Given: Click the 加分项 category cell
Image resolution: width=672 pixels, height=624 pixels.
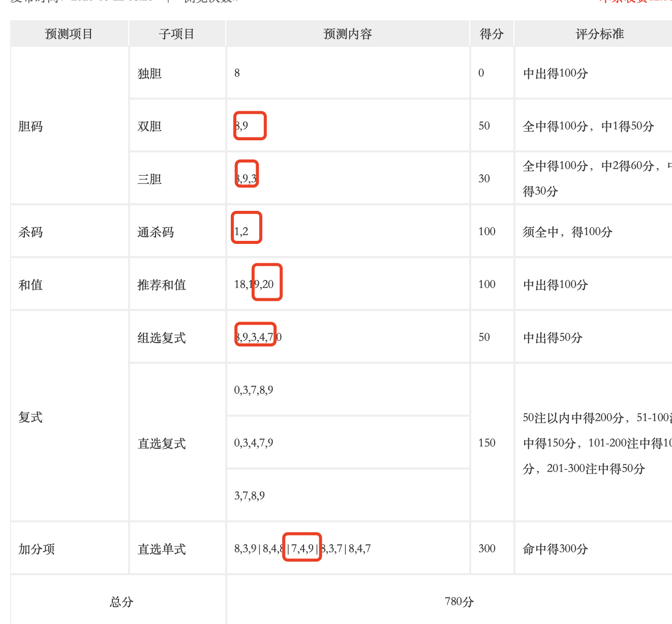Looking at the screenshot, I should click(x=37, y=549).
